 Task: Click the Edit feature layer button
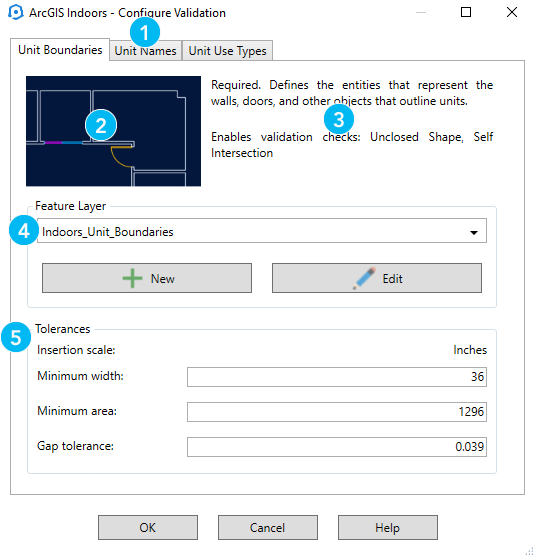pyautogui.click(x=377, y=278)
